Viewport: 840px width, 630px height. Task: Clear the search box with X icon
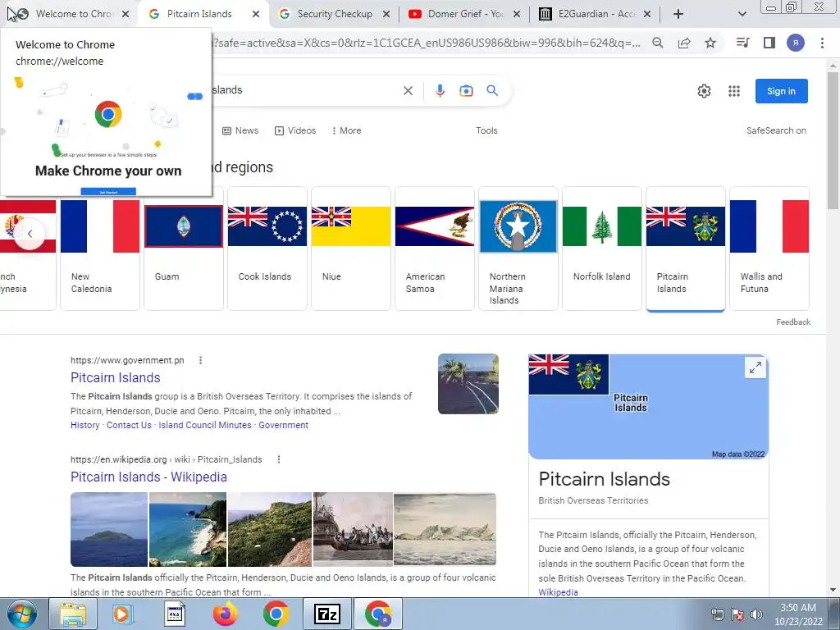click(x=408, y=90)
